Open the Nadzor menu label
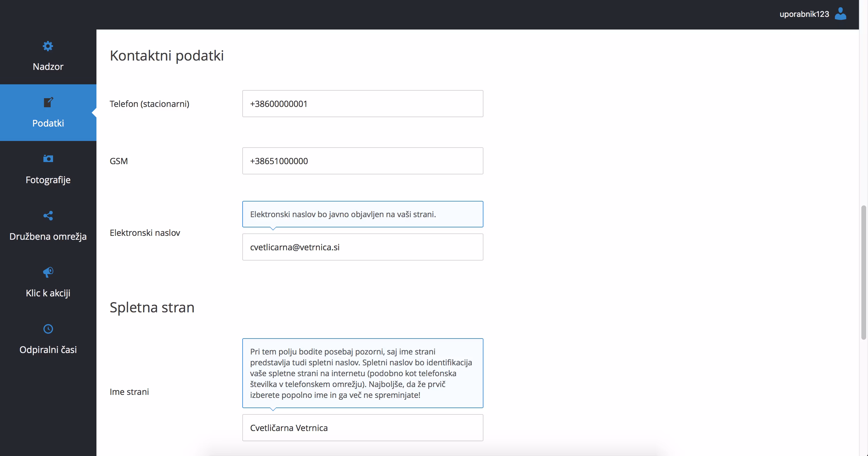 point(48,66)
